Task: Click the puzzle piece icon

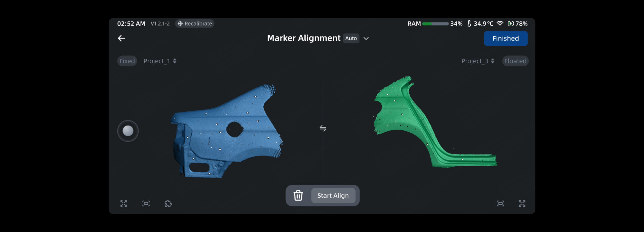Action: tap(168, 203)
